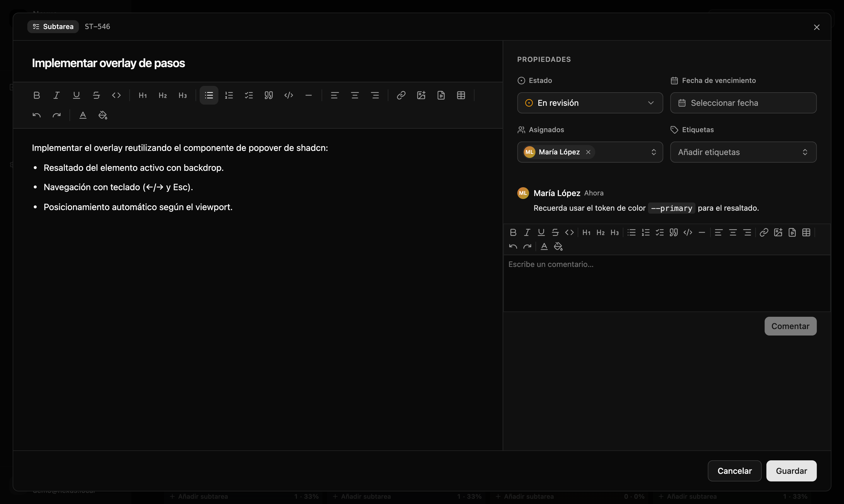This screenshot has height=504, width=844.
Task: Insert image in comment editor
Action: 778,232
